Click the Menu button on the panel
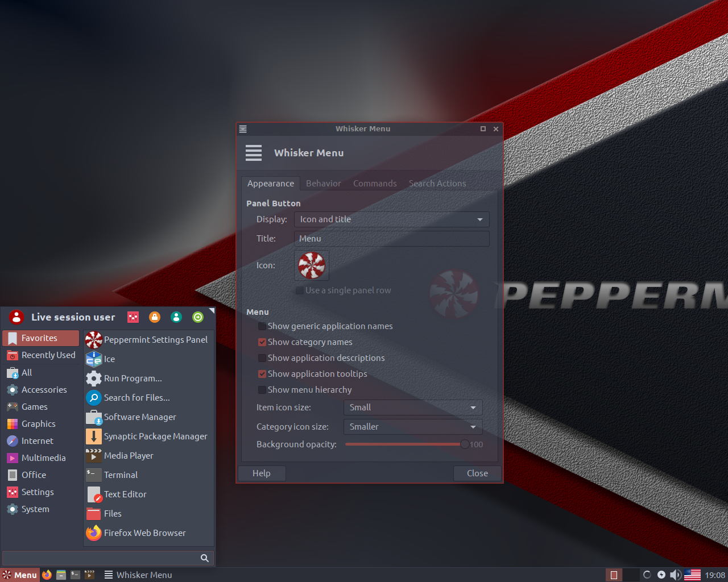The image size is (728, 582). click(x=20, y=575)
